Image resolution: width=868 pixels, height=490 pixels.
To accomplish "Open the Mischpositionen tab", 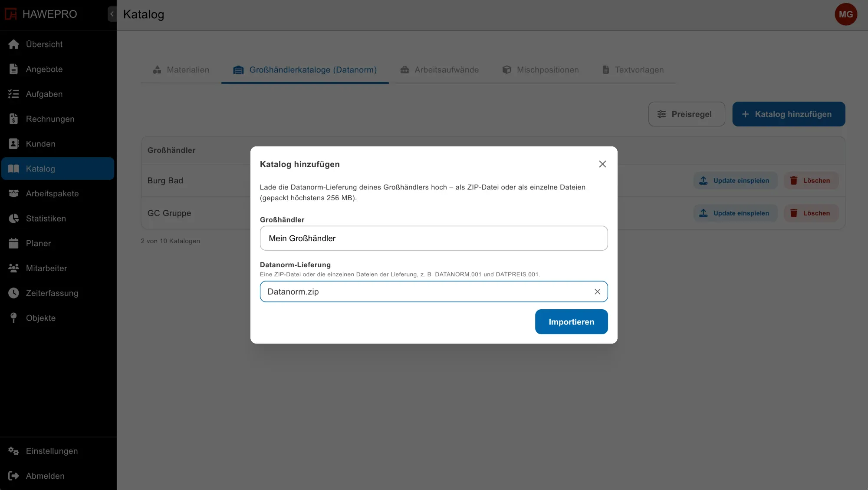I will 541,70.
